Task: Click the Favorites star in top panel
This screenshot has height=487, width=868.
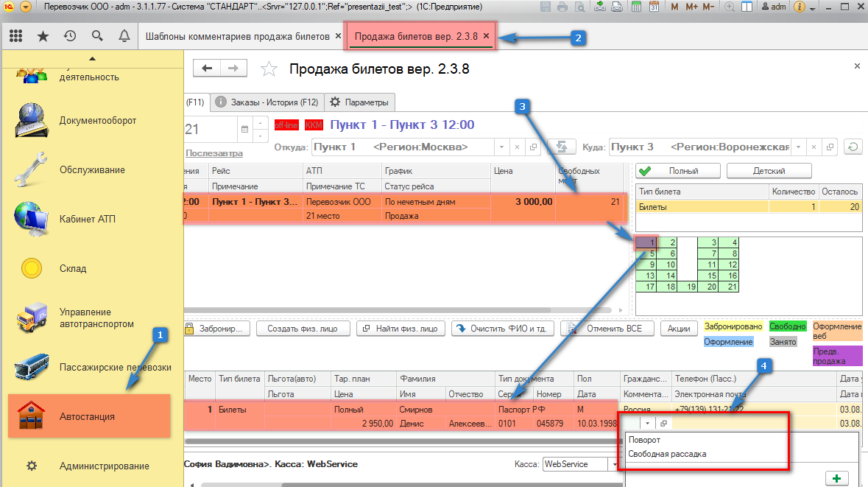Action: tap(43, 36)
